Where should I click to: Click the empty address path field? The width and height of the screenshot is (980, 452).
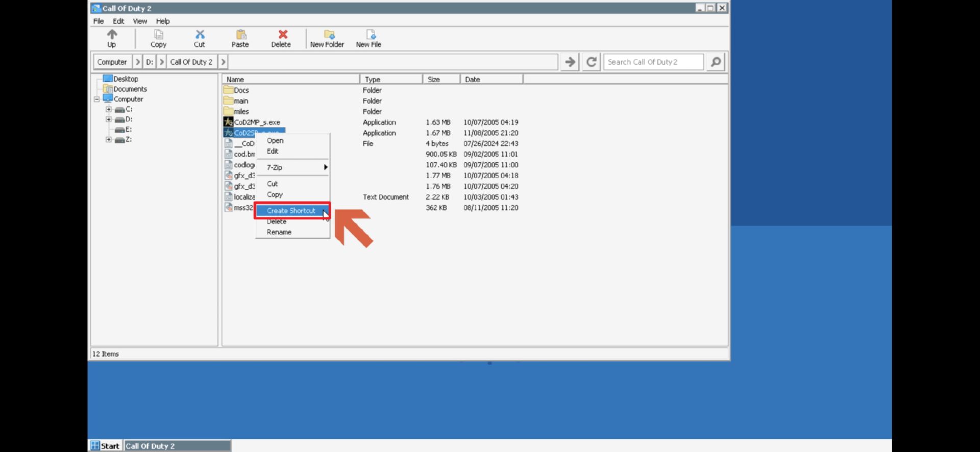[393, 62]
